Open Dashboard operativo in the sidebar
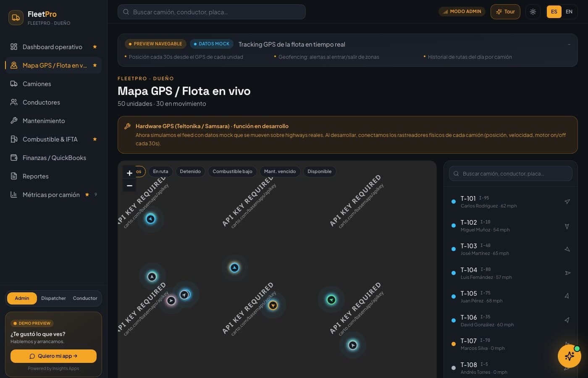 [53, 47]
